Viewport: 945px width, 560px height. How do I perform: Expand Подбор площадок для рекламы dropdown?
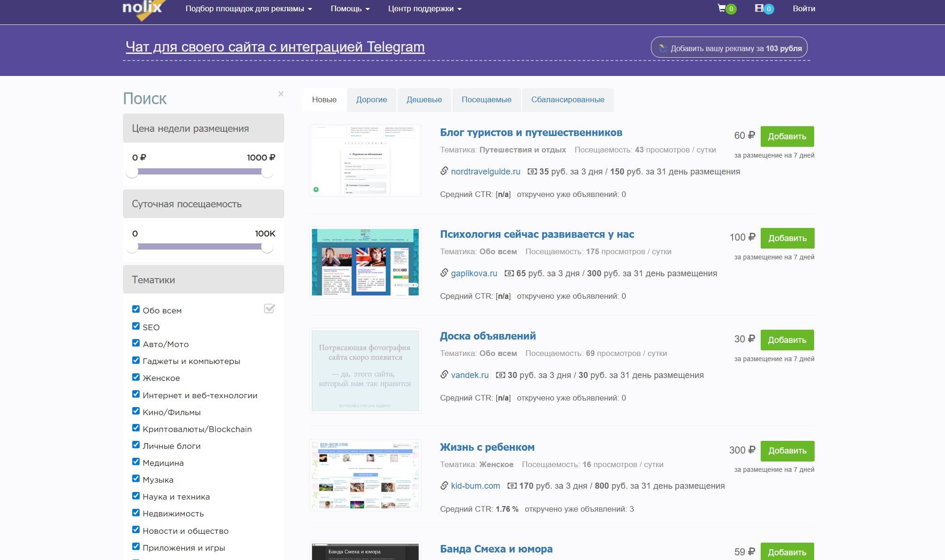(x=249, y=9)
